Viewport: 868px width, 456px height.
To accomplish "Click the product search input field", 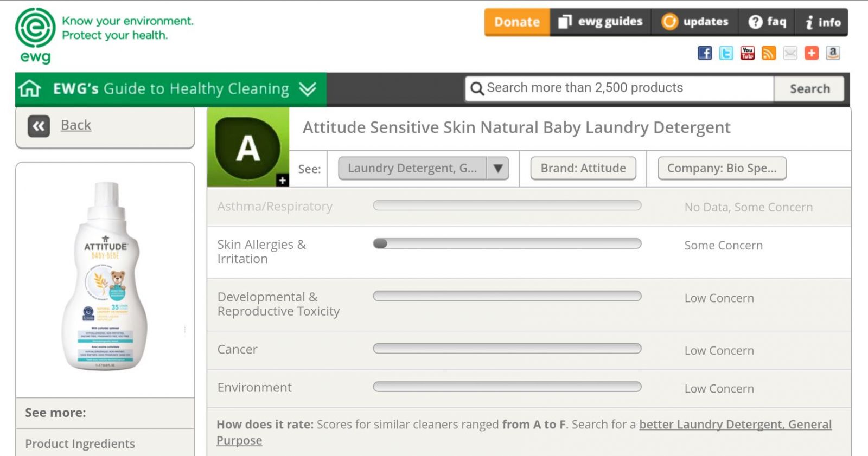I will point(619,88).
